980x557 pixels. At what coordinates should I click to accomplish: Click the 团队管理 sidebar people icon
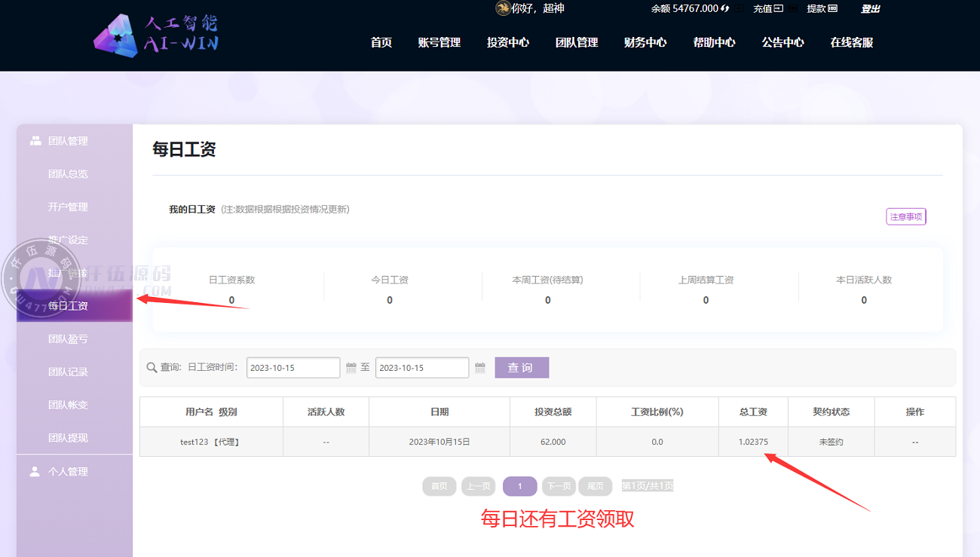35,141
